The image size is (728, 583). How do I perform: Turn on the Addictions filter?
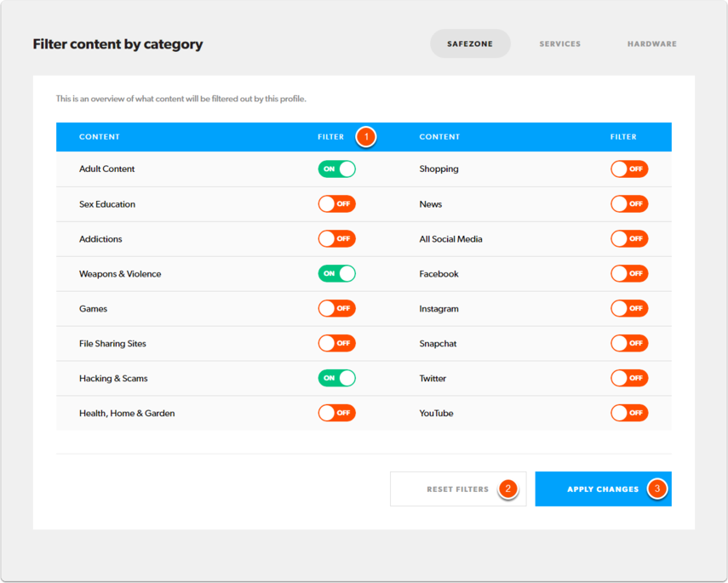[x=336, y=238]
